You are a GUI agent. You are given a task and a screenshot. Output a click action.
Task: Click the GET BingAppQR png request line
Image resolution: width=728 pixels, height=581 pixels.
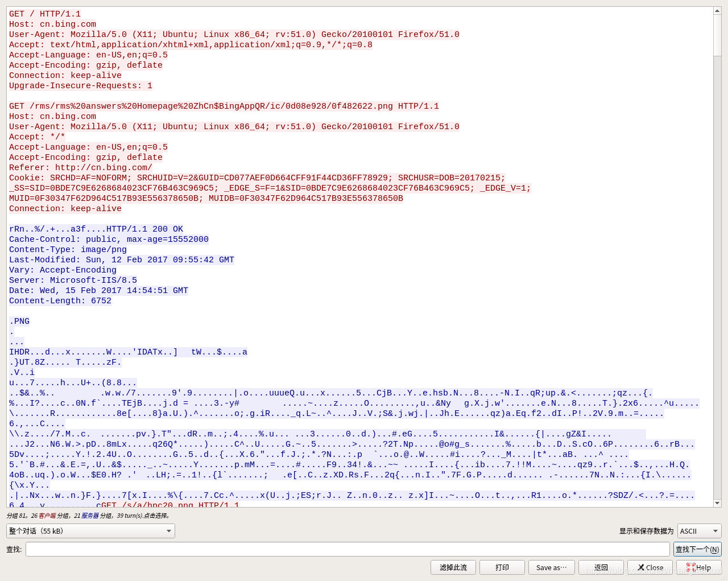point(224,106)
